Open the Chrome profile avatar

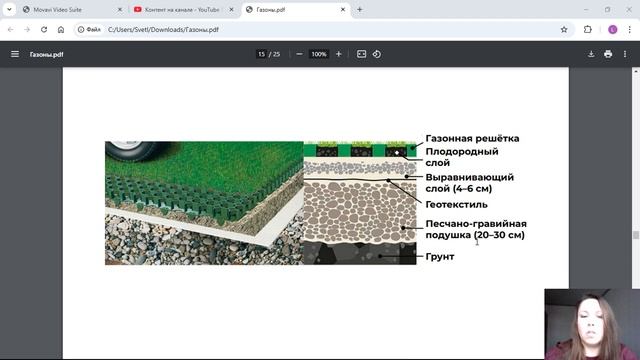(612, 29)
